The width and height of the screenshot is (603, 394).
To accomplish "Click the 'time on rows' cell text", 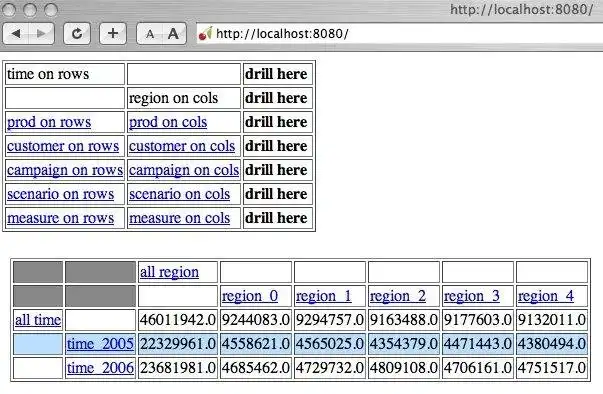I will [x=48, y=74].
